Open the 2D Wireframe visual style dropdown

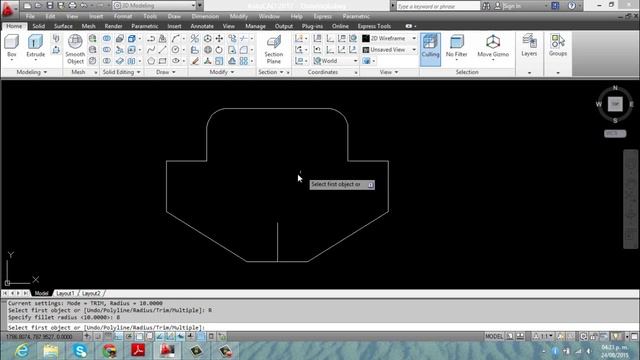tap(389, 38)
